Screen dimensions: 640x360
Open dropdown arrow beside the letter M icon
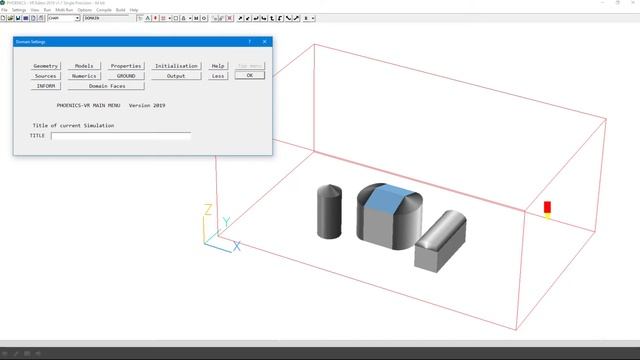point(190,18)
